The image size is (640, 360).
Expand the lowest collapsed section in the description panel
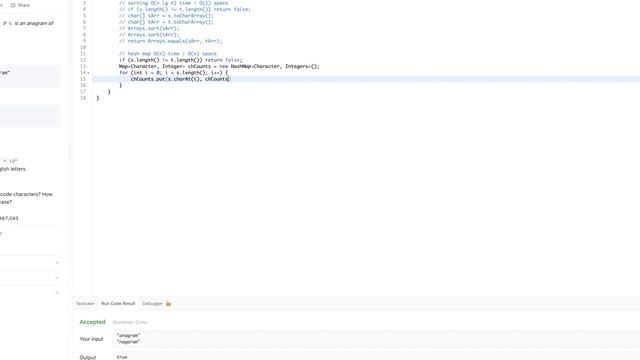pyautogui.click(x=58, y=292)
